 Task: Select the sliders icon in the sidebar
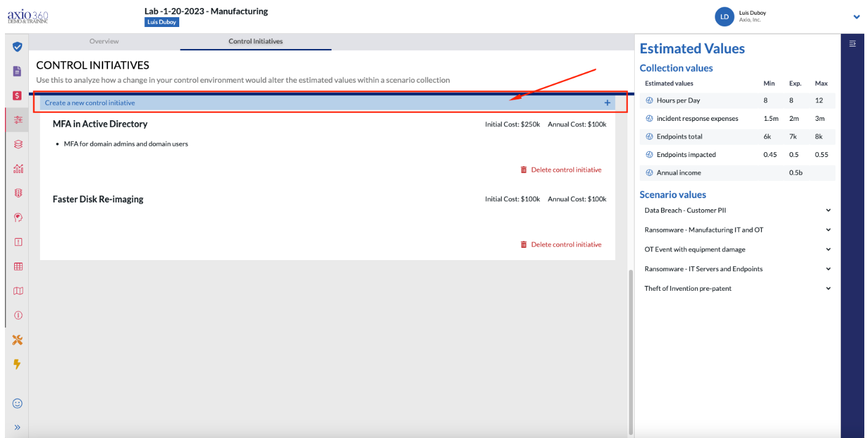(18, 120)
